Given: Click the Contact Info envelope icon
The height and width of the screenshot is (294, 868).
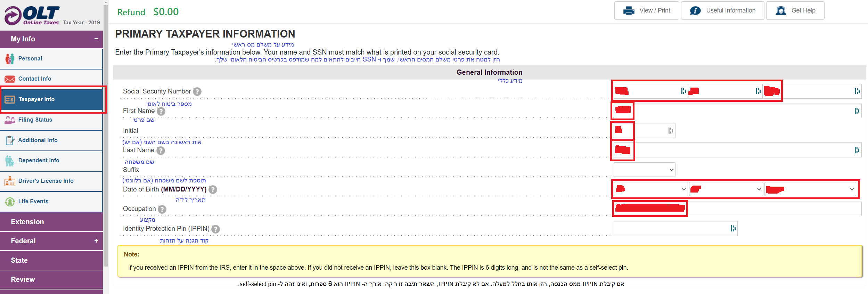Looking at the screenshot, I should click(10, 79).
